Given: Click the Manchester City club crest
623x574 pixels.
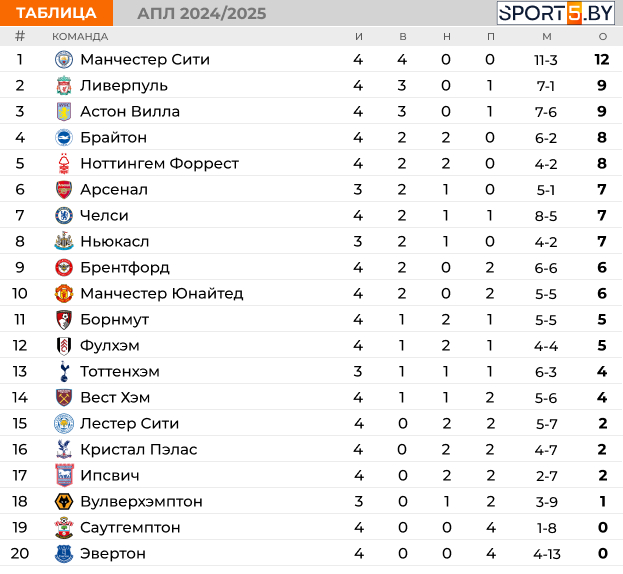Looking at the screenshot, I should [x=64, y=60].
